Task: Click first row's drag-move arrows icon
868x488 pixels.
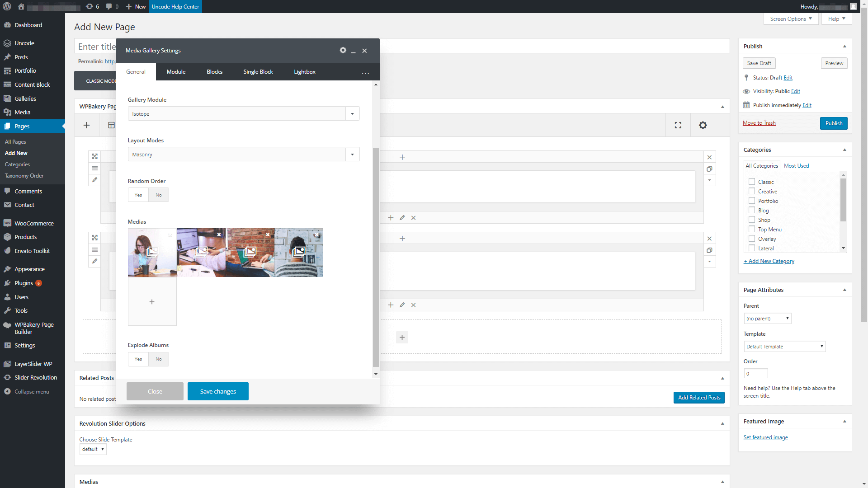Action: [94, 156]
